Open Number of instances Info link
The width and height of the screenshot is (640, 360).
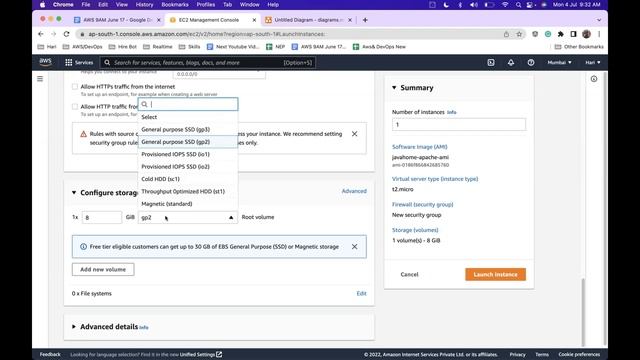pyautogui.click(x=451, y=112)
